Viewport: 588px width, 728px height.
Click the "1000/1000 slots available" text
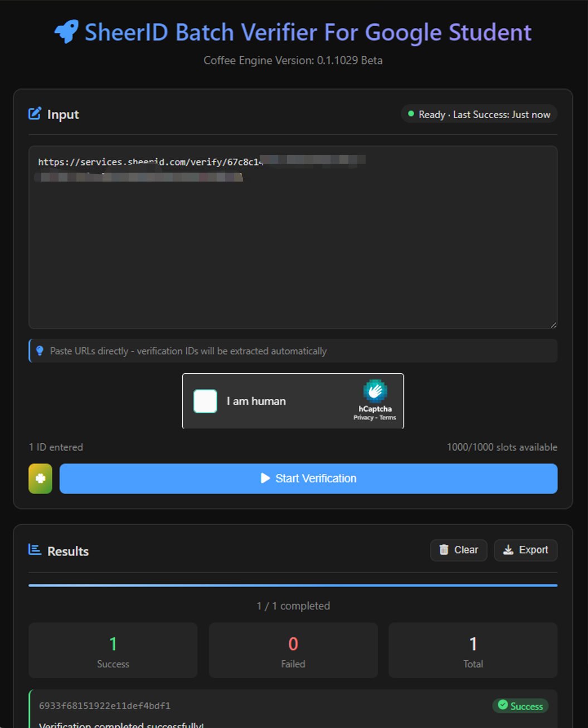click(x=502, y=447)
